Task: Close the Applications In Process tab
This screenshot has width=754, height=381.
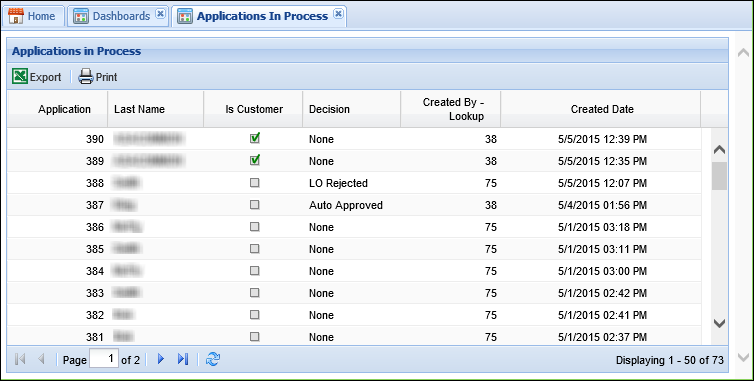Action: 339,13
